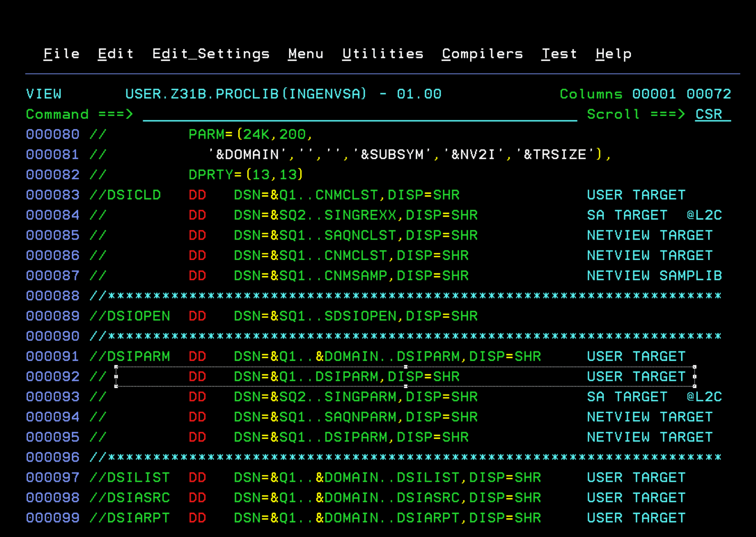
Task: Click line number 000080 prefix area
Action: coord(53,134)
